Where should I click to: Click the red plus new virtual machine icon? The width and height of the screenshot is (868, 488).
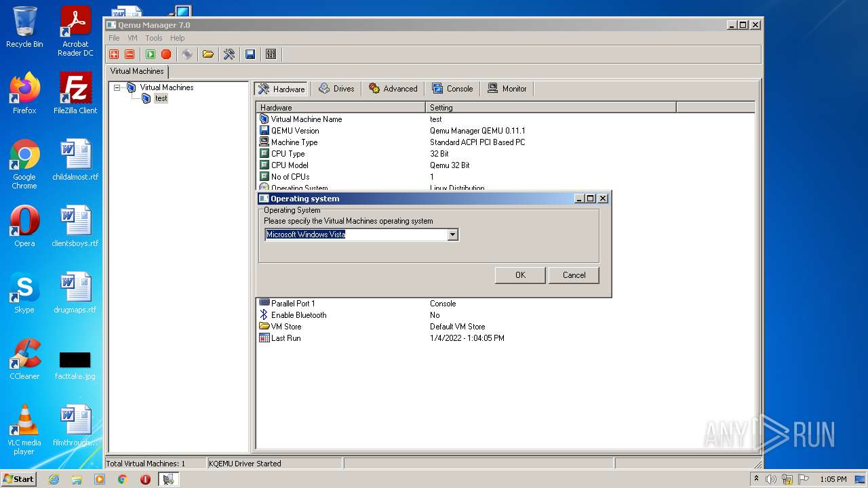point(114,54)
